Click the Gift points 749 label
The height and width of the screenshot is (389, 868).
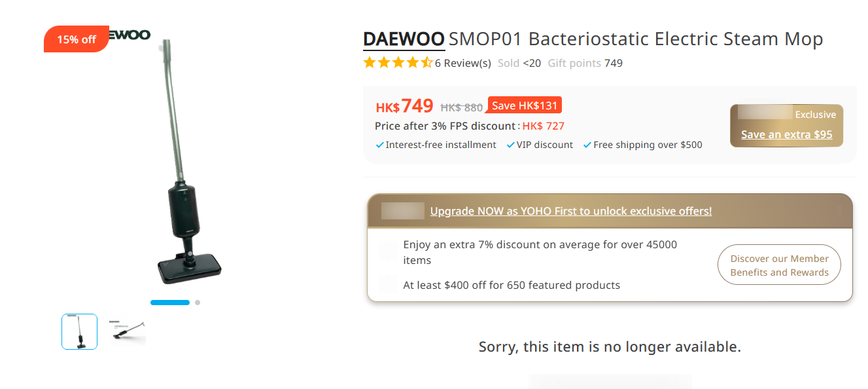click(585, 64)
